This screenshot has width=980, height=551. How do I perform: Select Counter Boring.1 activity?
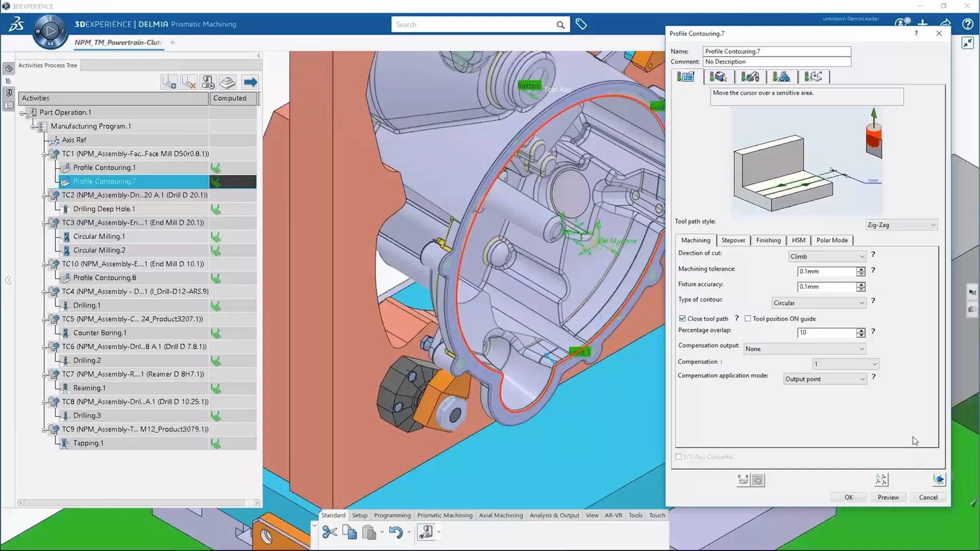[x=100, y=333]
